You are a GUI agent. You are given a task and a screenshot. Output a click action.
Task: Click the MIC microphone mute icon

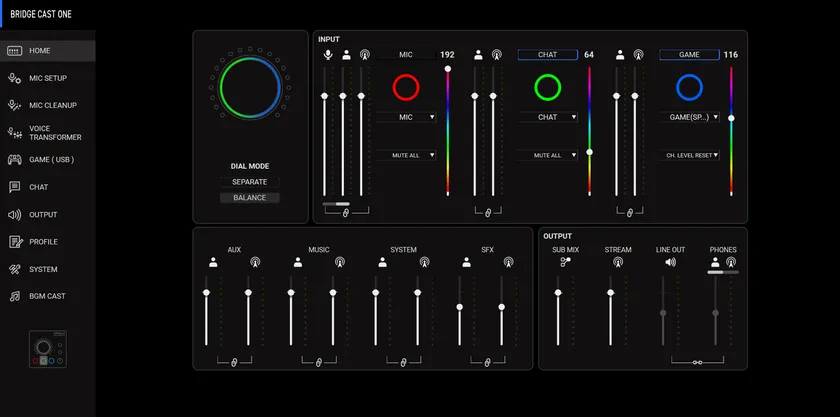(x=328, y=55)
